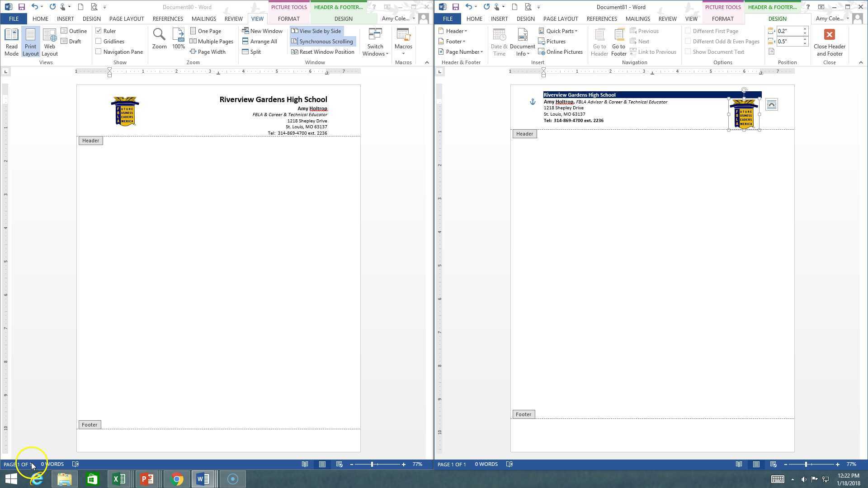The image size is (868, 488).
Task: Click the Read Mode view icon
Action: tap(11, 35)
